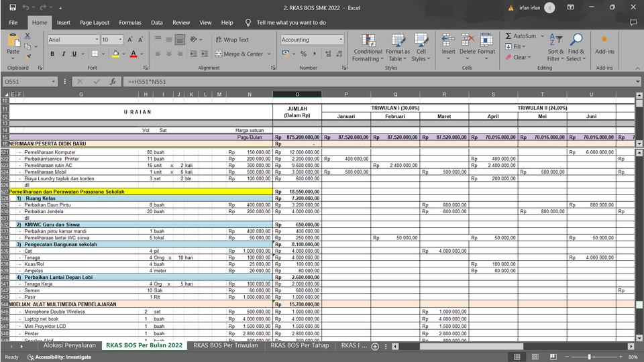The width and height of the screenshot is (644, 362).
Task: Open the font size dropdown
Action: tap(120, 40)
